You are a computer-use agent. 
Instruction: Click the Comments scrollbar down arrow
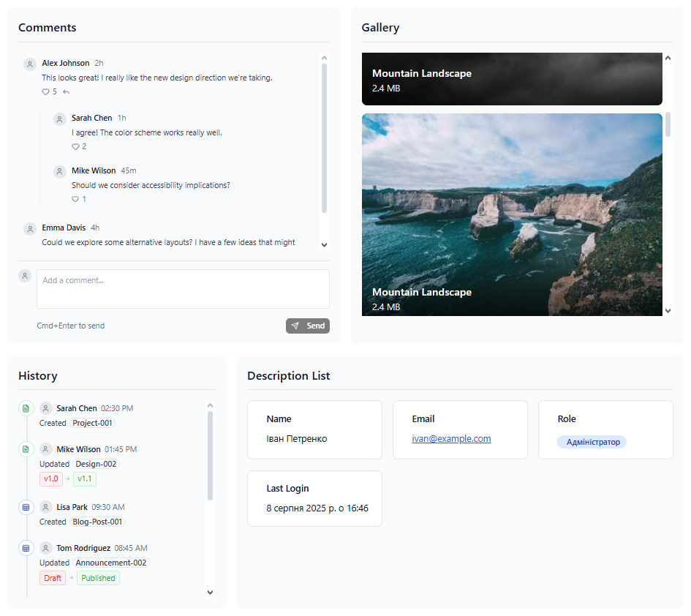point(325,245)
